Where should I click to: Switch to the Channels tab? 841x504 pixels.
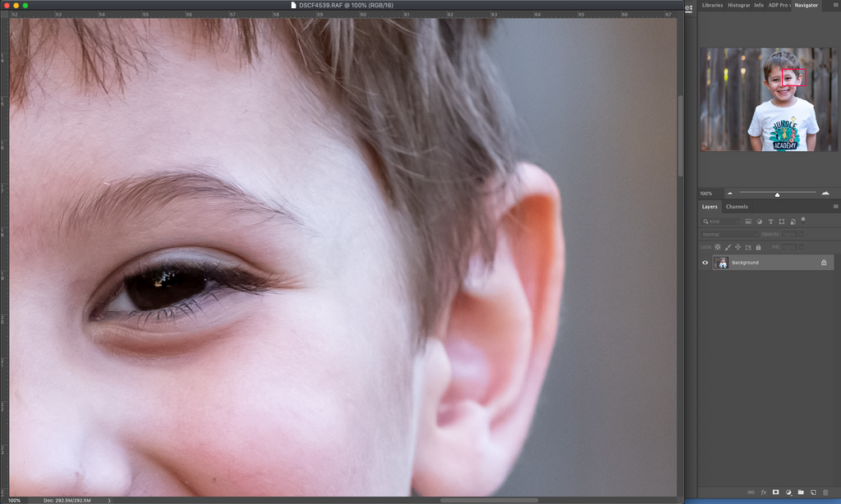(737, 207)
